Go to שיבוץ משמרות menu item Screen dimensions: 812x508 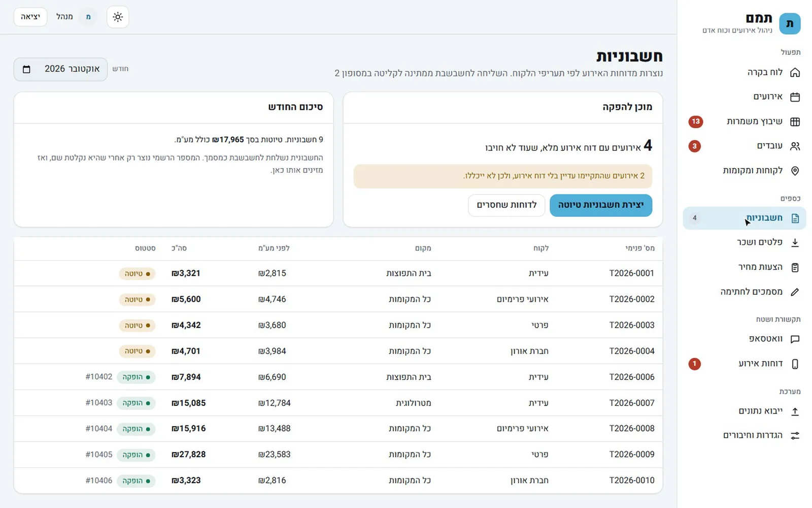745,121
